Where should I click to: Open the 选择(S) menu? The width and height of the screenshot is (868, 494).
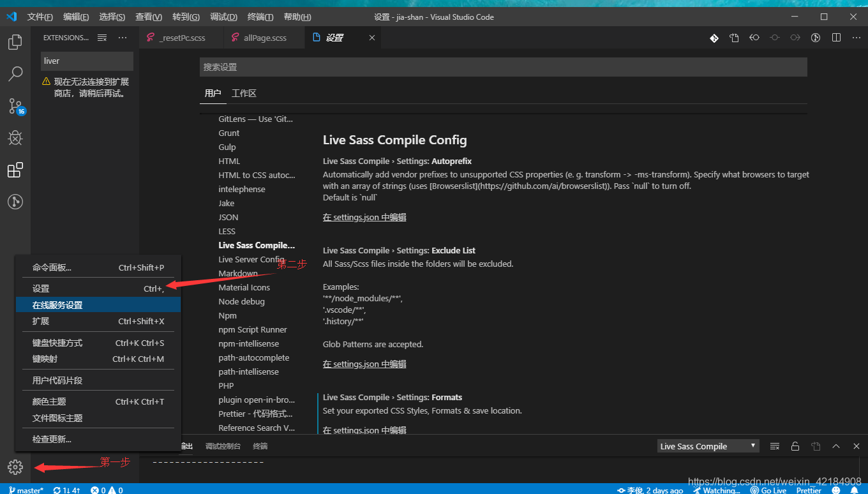(112, 17)
